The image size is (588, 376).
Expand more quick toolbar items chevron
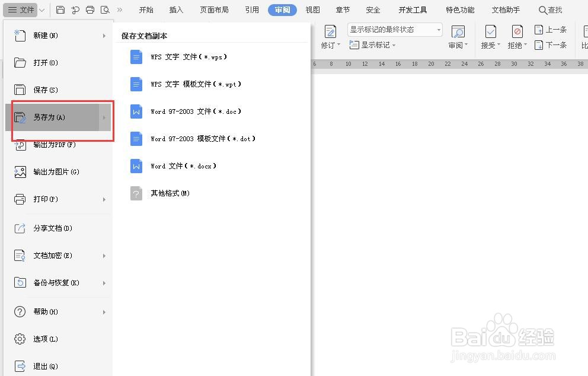point(120,9)
